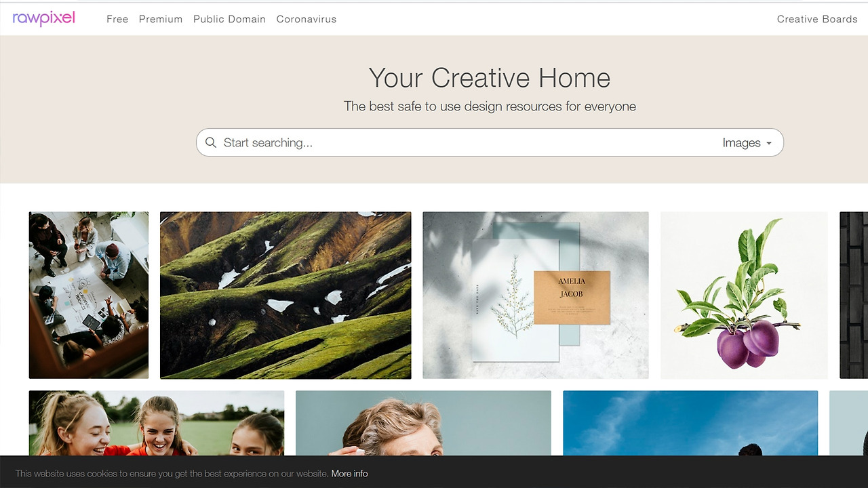Open the green mossy hills landscape photo
Image resolution: width=868 pixels, height=488 pixels.
(x=285, y=296)
